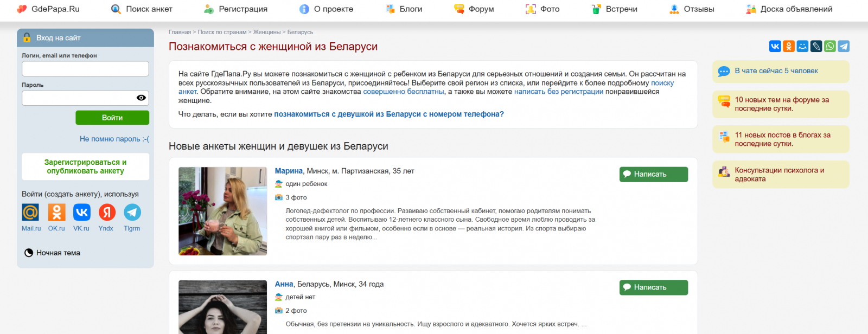Viewport: 868px width, 334px height.
Task: Open Марина's profile photo thumbnail
Action: (222, 211)
